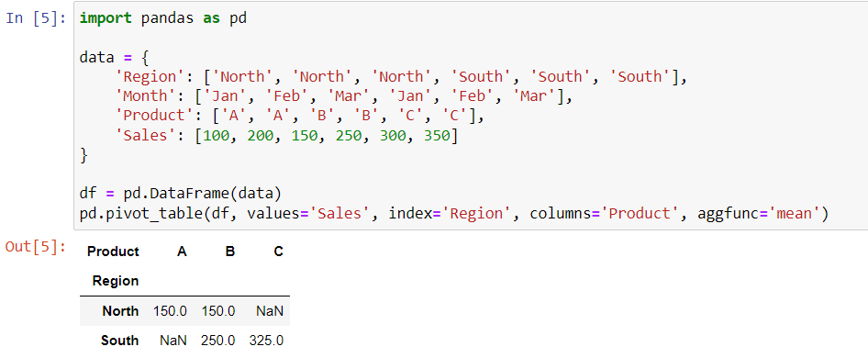Select the North row label
This screenshot has height=358, width=868.
tap(120, 311)
